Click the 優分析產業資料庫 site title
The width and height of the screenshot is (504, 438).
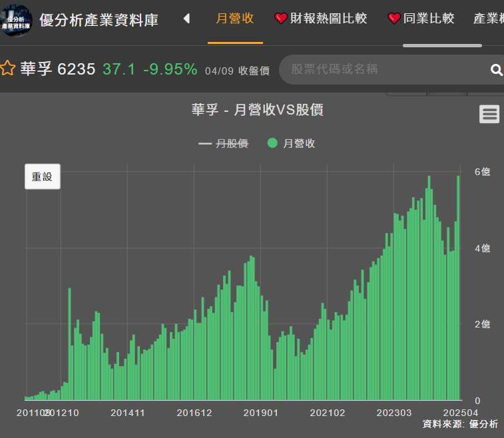pyautogui.click(x=99, y=20)
